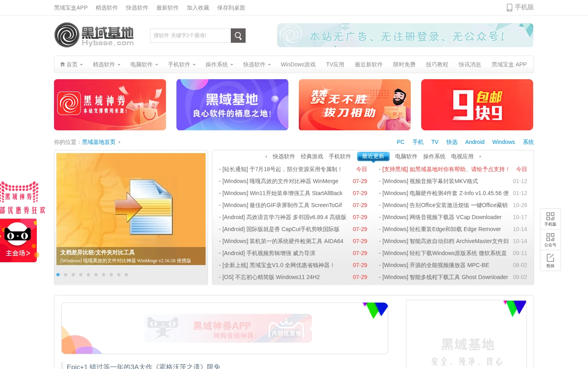Viewport: 588px width, 369px height.
Task: Click the right arrow after 电视应用 tab
Action: (480, 156)
